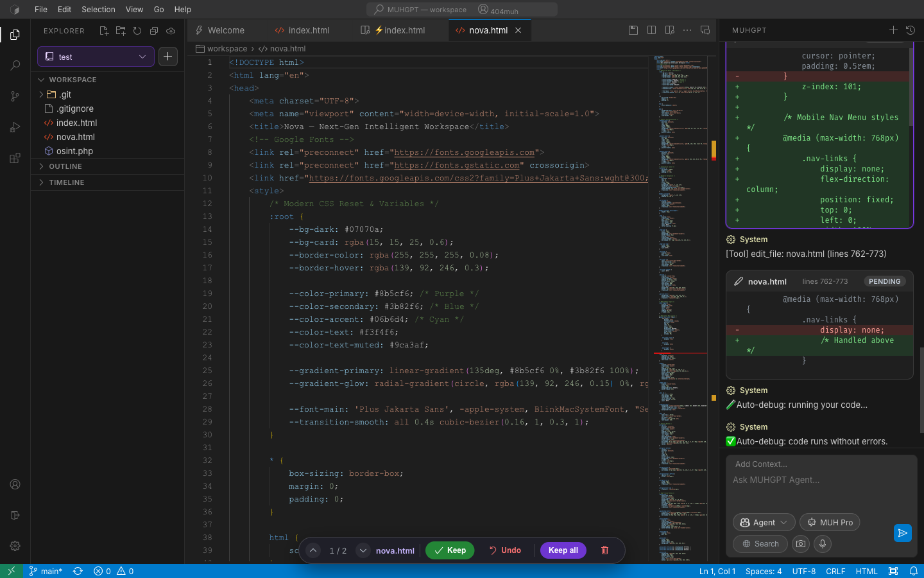
Task: Open the Accounts icon in the activity bar
Action: tap(15, 484)
